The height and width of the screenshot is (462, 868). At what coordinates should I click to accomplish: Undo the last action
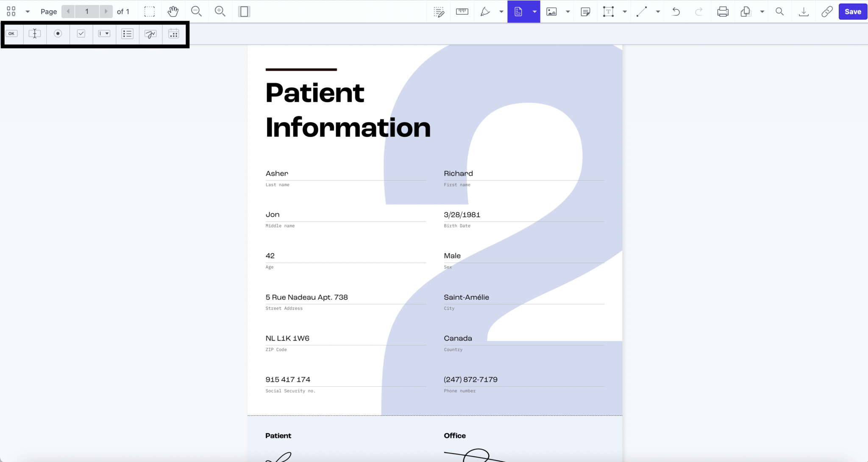coord(675,11)
